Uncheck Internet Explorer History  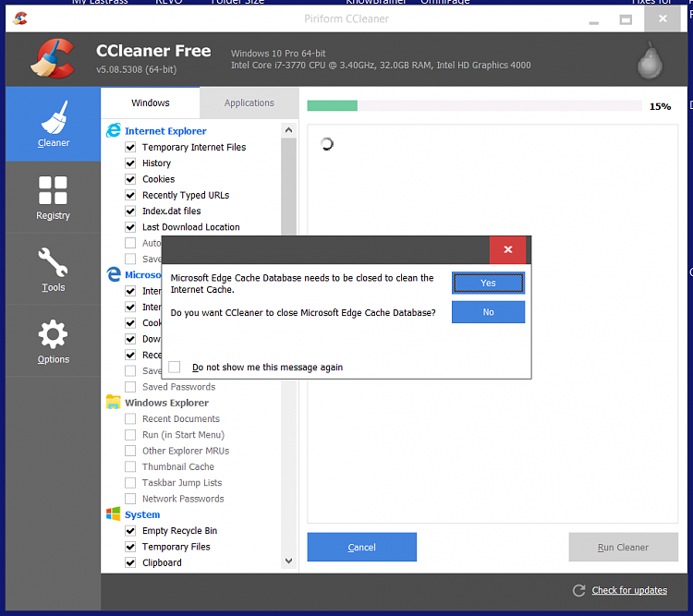[130, 163]
